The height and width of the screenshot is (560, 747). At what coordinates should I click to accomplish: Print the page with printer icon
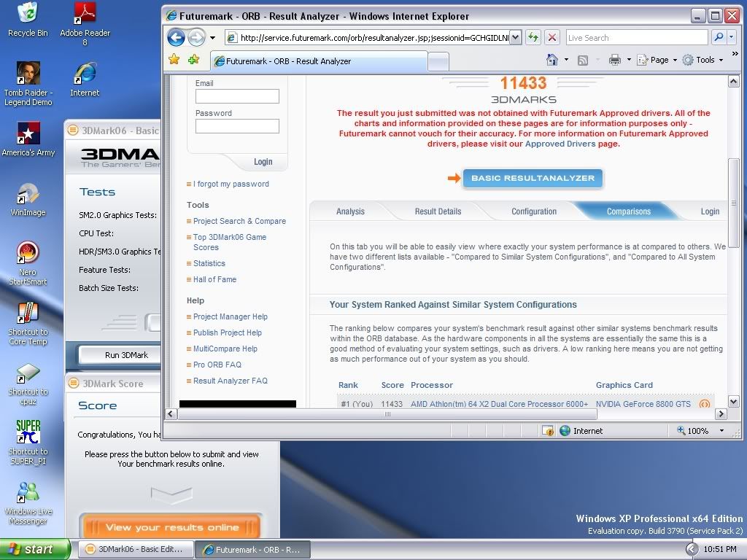(x=614, y=60)
